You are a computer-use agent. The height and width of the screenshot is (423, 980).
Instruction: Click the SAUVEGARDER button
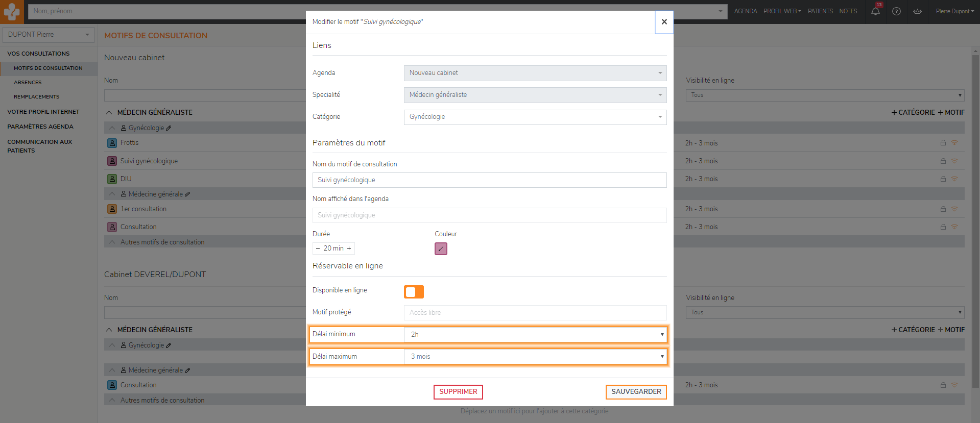636,392
